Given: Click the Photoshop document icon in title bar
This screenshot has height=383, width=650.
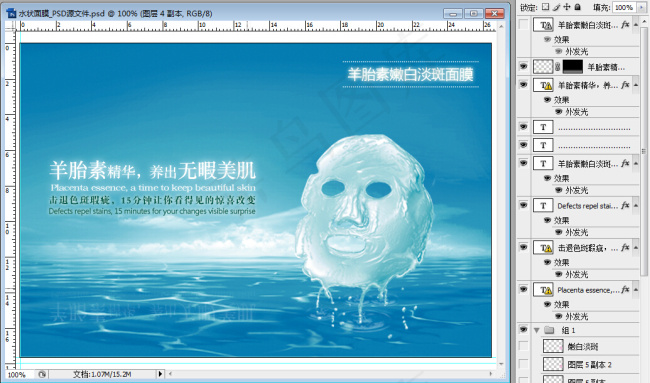Looking at the screenshot, I should 11,13.
